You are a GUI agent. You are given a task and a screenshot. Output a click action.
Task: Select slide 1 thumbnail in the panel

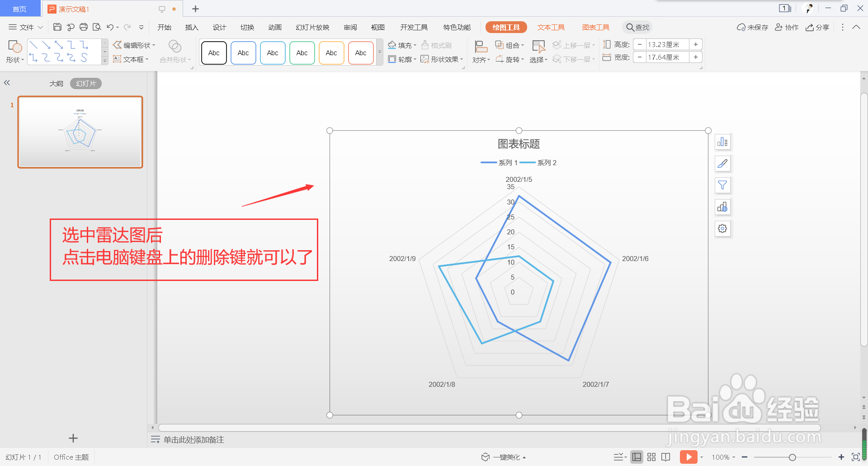tap(80, 132)
